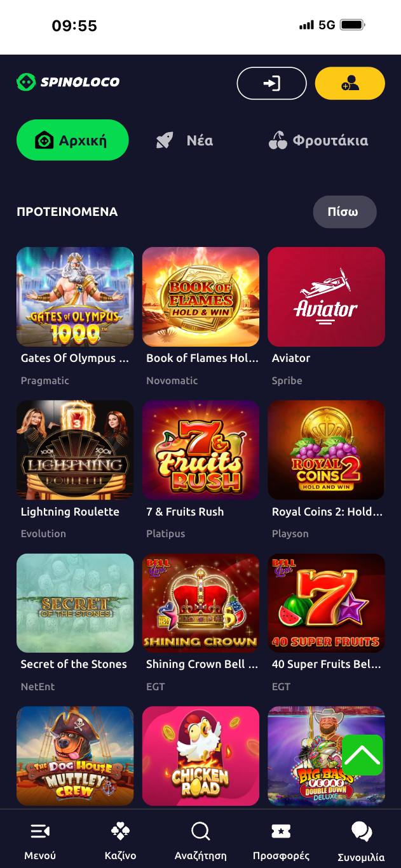401x868 pixels.
Task: Tap the green scroll-to-top arrow
Action: coord(362,755)
